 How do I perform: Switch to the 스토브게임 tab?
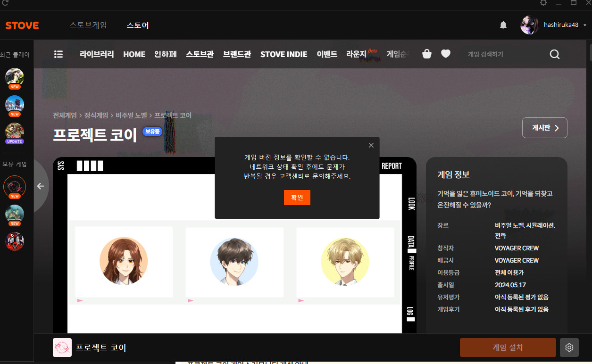[x=88, y=25]
